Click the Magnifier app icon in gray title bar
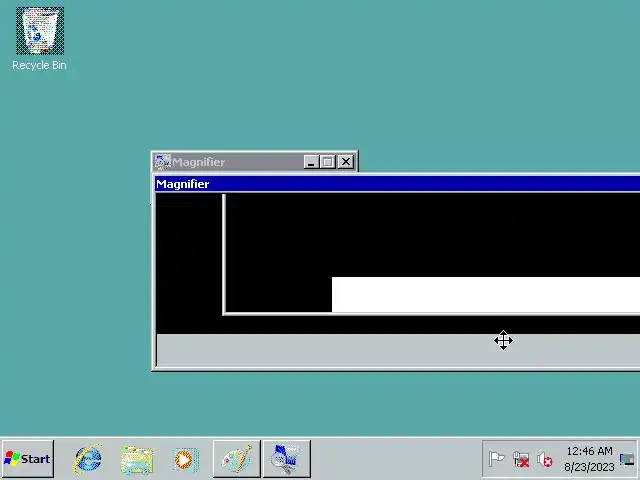This screenshot has height=480, width=640. pos(162,162)
